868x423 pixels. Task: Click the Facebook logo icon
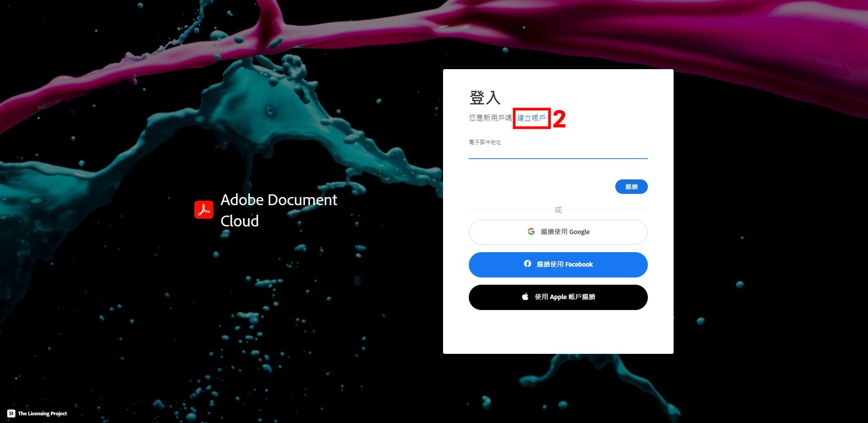tap(528, 264)
